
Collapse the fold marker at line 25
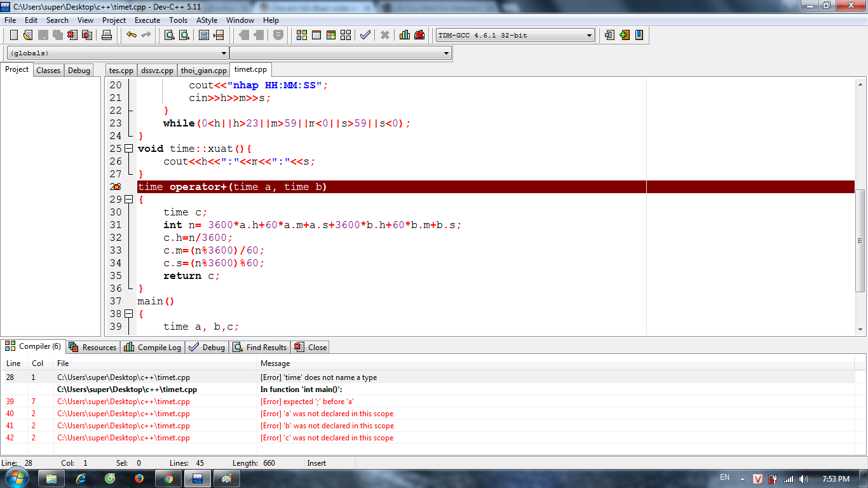point(129,149)
